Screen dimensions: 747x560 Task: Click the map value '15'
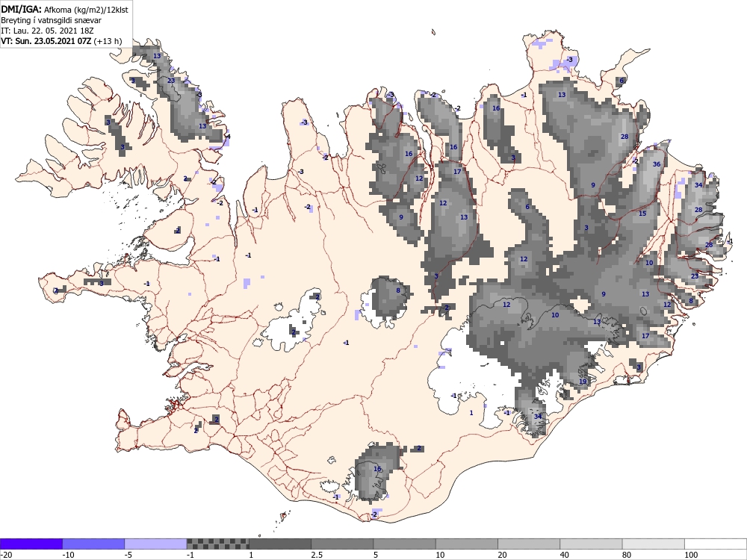642,214
